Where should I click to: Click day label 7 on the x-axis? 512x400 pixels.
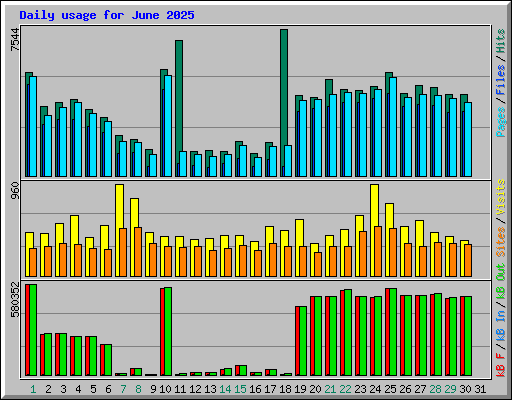(x=123, y=389)
